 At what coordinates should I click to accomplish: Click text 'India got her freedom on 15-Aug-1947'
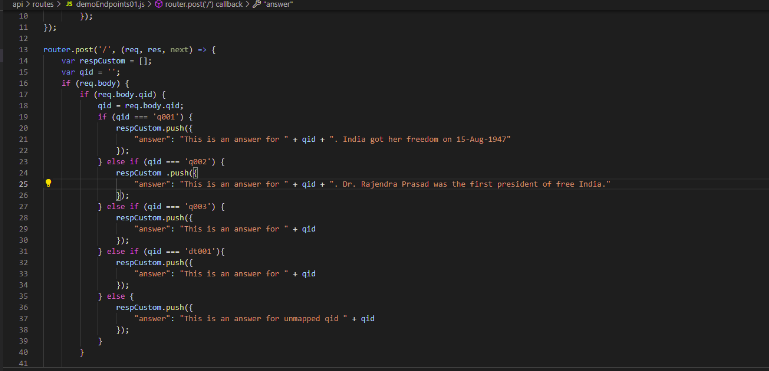pos(426,139)
